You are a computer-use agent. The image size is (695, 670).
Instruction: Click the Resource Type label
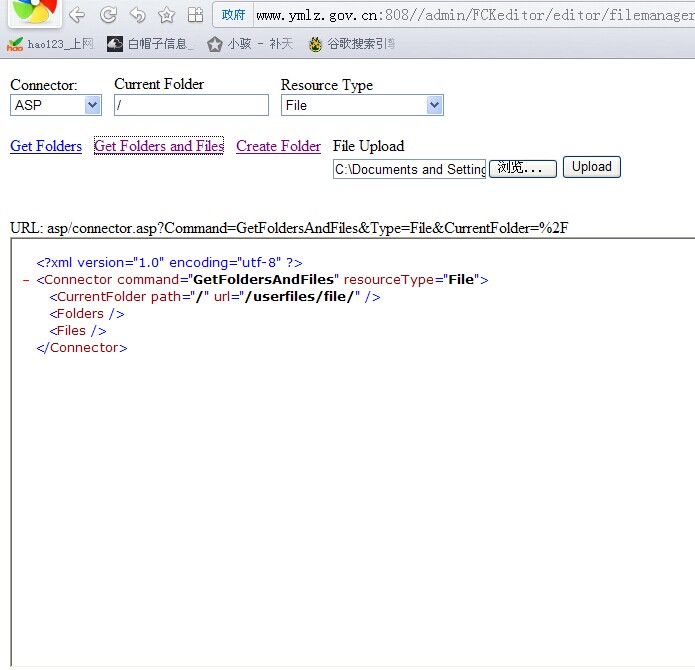327,85
